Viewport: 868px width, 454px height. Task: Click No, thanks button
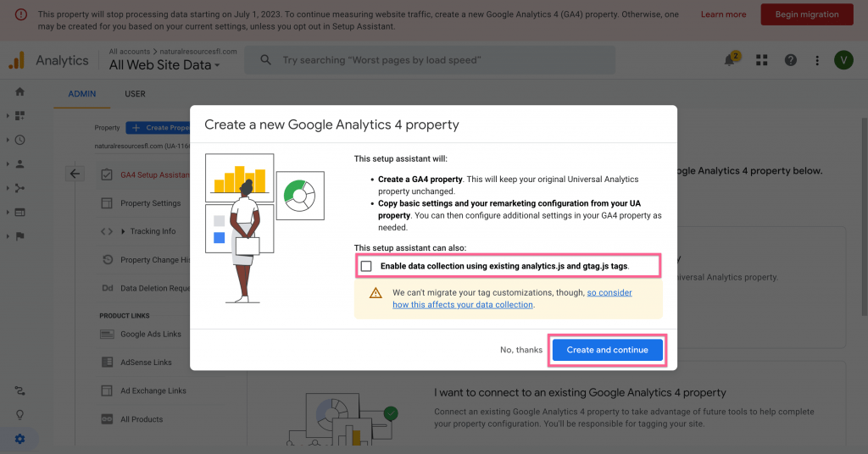click(x=521, y=350)
